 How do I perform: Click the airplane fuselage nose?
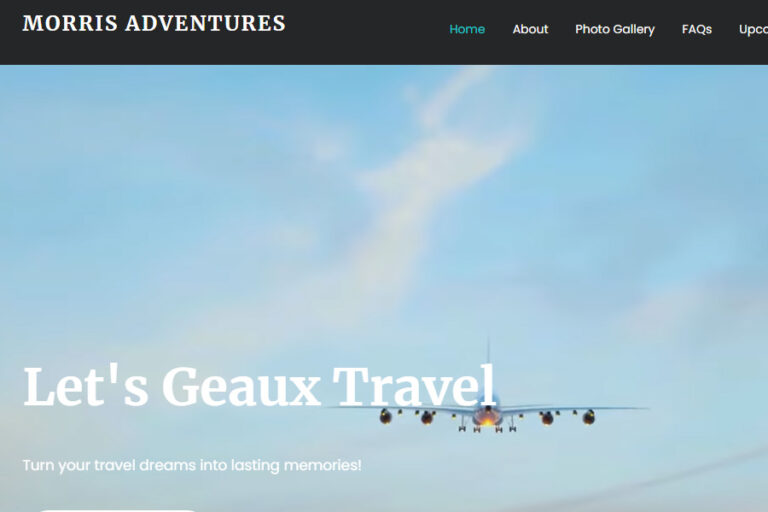487,415
